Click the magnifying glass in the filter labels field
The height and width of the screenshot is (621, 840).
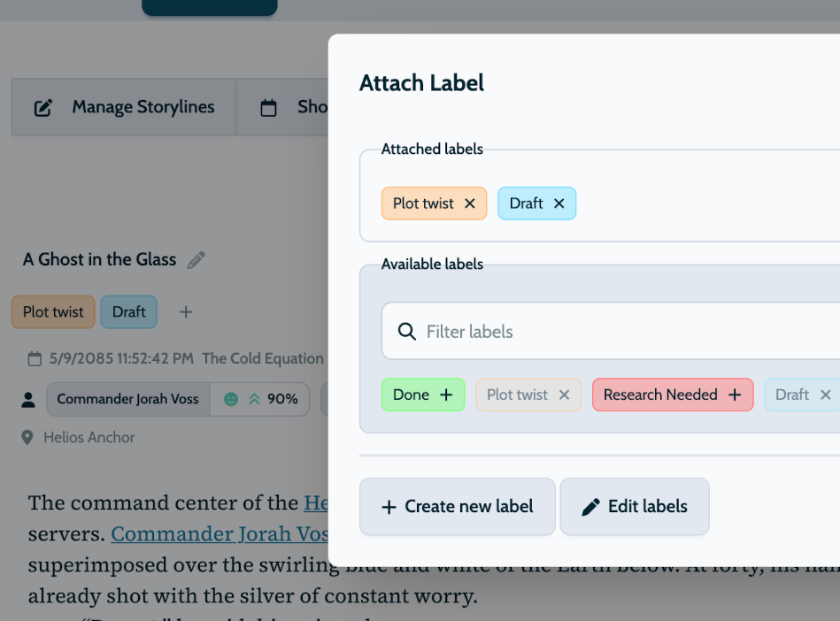[x=406, y=331]
